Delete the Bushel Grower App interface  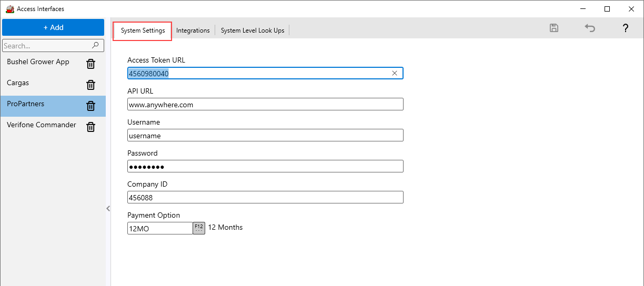(90, 64)
